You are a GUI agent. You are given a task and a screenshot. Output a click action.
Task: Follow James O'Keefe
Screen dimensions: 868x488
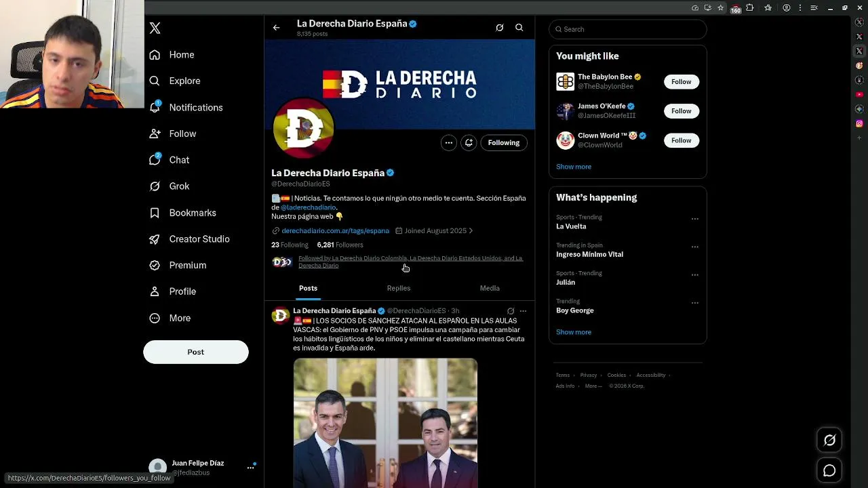pyautogui.click(x=681, y=110)
